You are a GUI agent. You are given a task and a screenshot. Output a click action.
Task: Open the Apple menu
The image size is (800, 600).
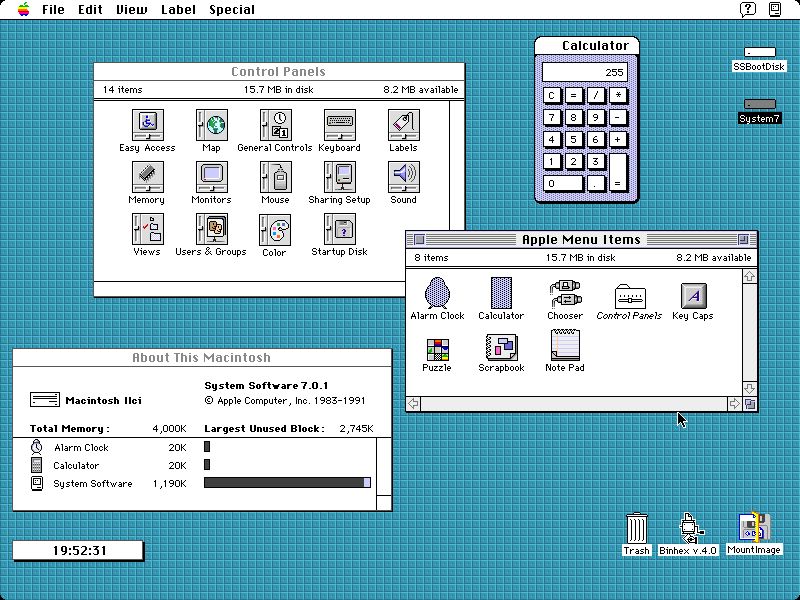(x=22, y=10)
